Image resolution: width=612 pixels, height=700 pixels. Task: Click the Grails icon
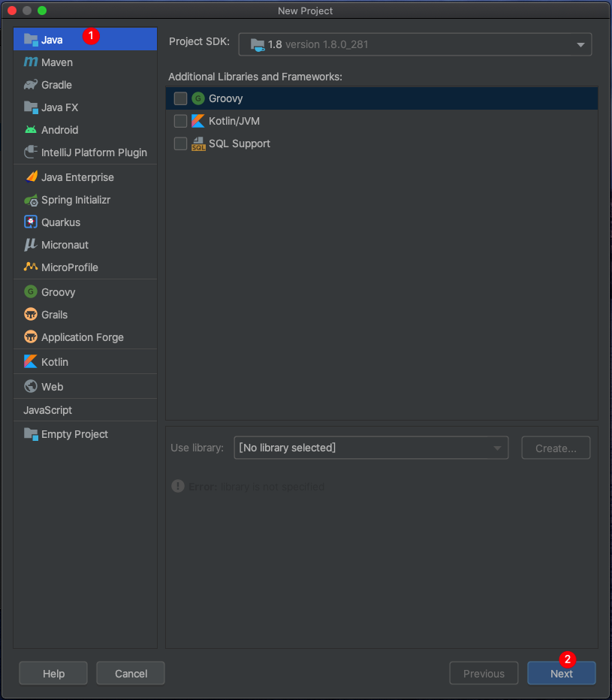pos(31,314)
